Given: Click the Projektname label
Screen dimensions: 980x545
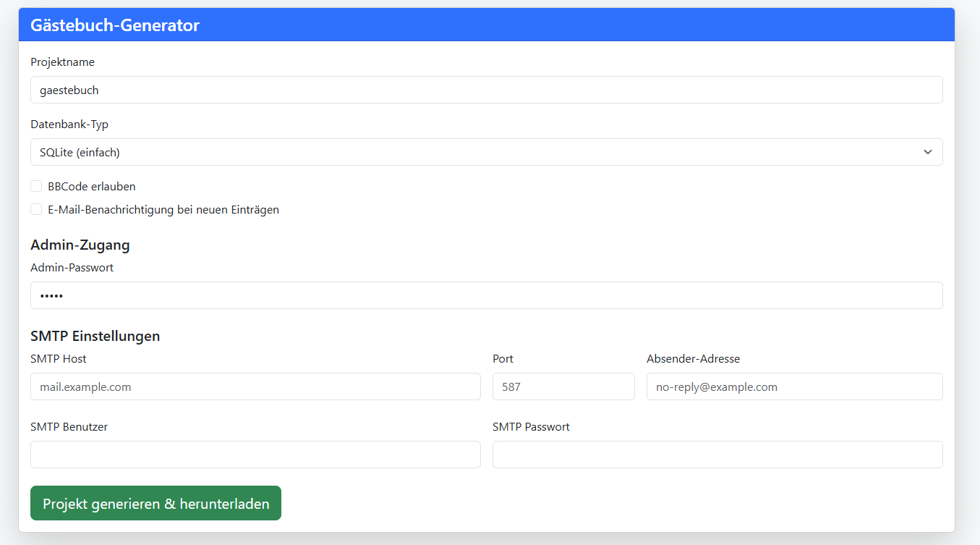Looking at the screenshot, I should click(62, 62).
